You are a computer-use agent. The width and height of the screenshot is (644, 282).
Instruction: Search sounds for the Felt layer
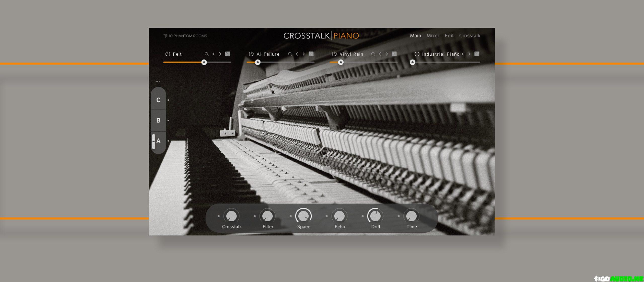(x=207, y=54)
